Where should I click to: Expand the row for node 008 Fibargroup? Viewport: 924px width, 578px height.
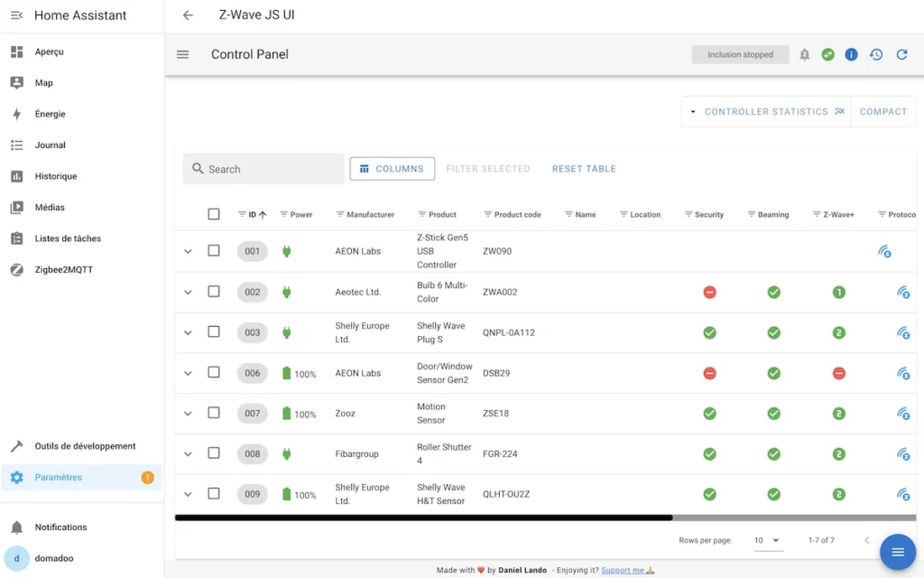[188, 453]
